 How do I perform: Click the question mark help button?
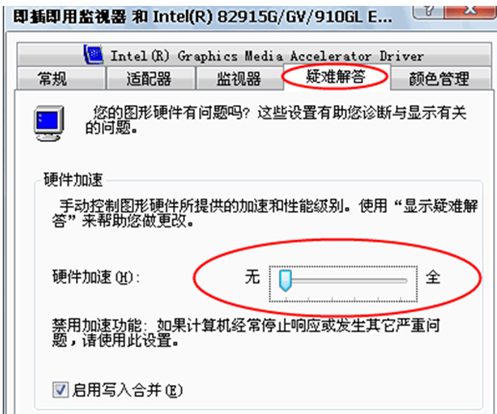428,12
